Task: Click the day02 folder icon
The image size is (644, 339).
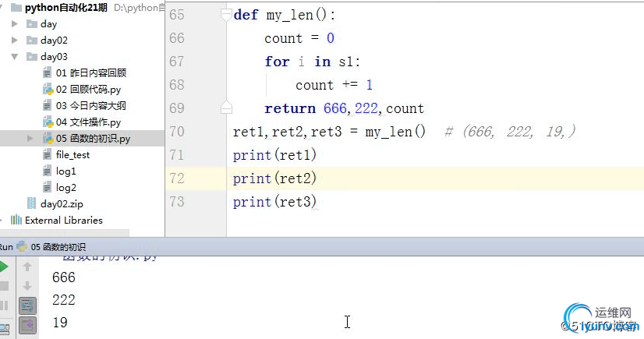Action: click(32, 41)
